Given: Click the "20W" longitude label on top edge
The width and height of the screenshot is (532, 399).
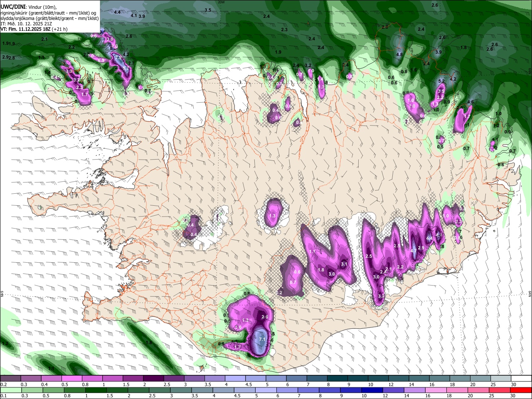Looking at the screenshot, I should [x=221, y=2].
